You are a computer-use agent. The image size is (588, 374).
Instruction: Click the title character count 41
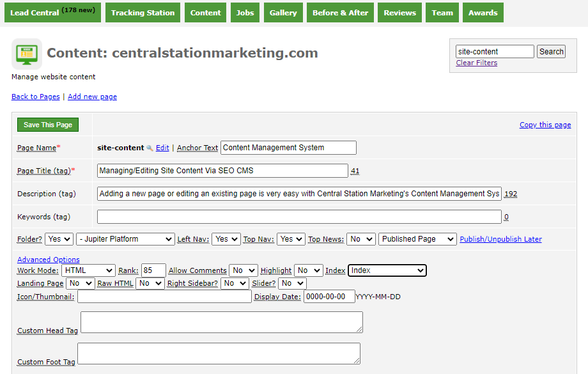tap(355, 171)
